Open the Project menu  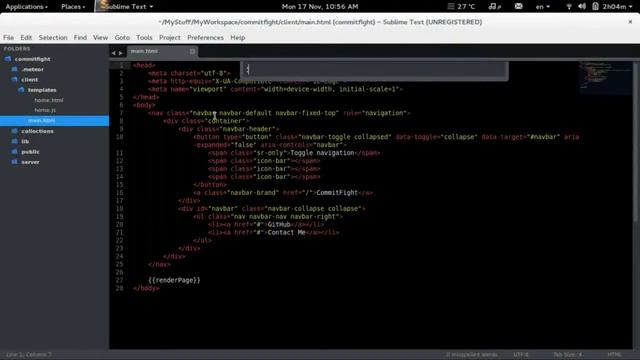170,38
